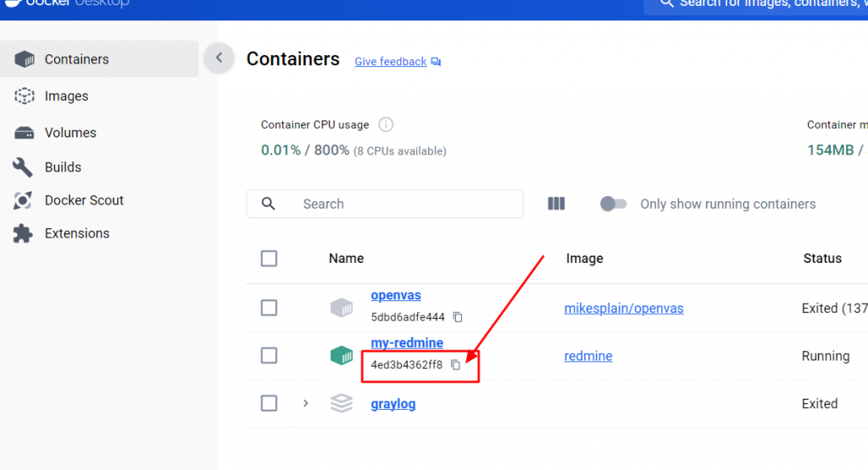This screenshot has width=868, height=470.
Task: Click the magnifier icon in Search field
Action: (269, 204)
